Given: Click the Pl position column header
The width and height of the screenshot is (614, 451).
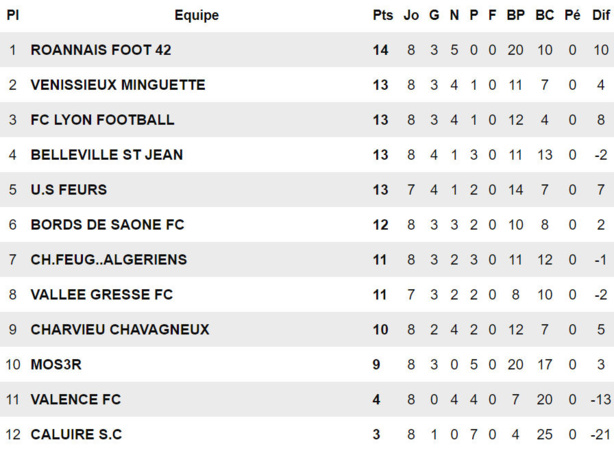Looking at the screenshot, I should [x=13, y=15].
